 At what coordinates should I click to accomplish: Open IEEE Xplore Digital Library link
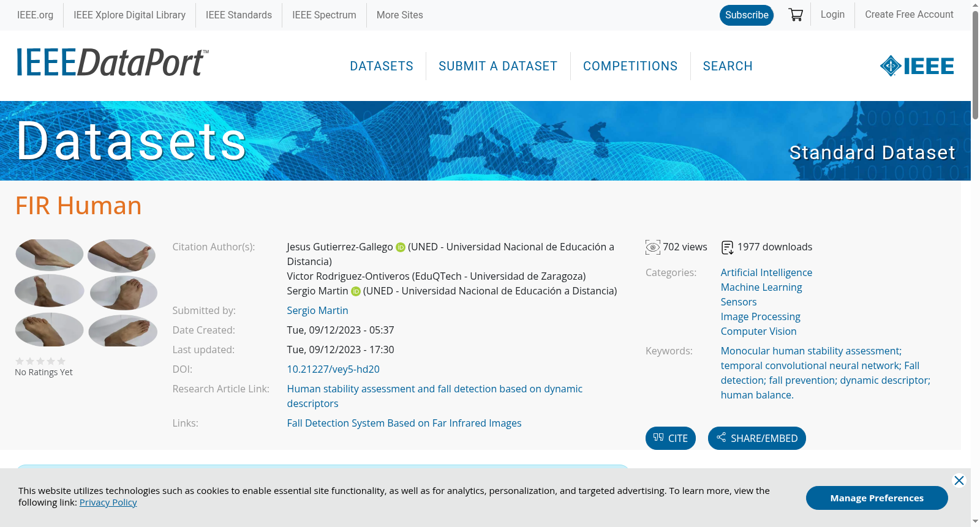coord(129,15)
